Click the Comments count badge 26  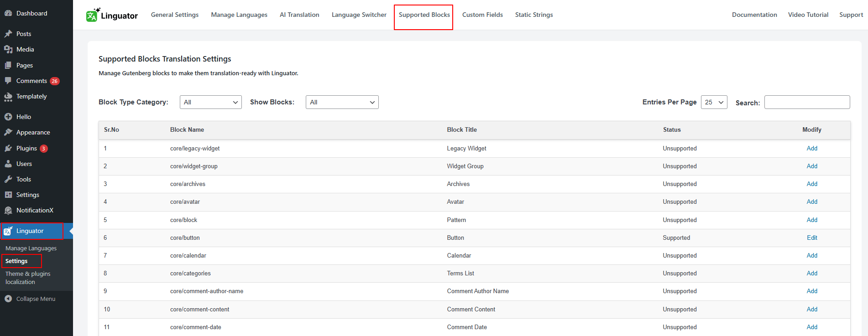tap(55, 81)
